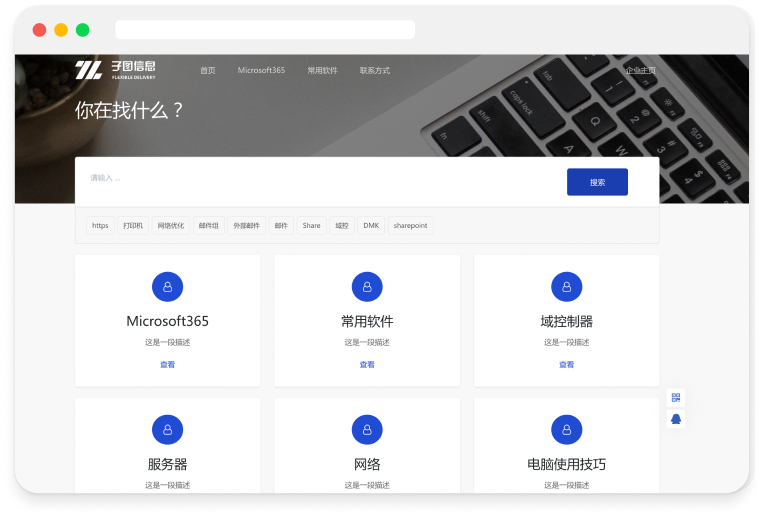Click the 服务器 card circle icon

[x=167, y=430]
